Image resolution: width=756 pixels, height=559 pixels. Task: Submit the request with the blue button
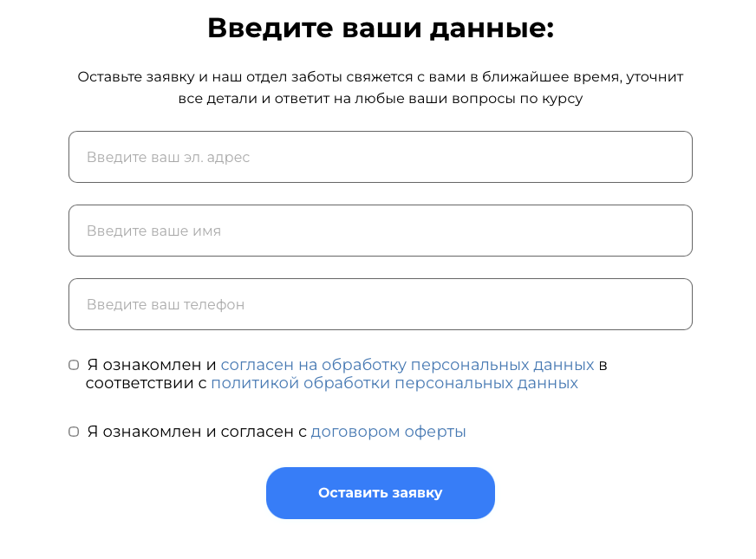click(380, 493)
